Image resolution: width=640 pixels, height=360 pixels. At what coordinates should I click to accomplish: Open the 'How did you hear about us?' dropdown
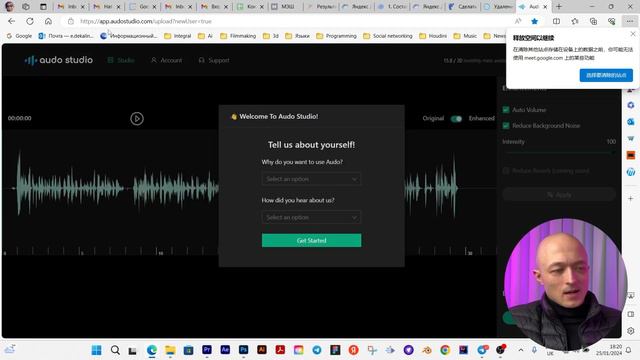[x=311, y=217]
